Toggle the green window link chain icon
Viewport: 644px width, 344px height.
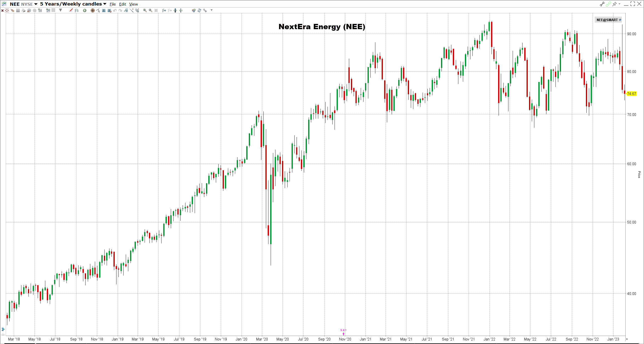608,4
